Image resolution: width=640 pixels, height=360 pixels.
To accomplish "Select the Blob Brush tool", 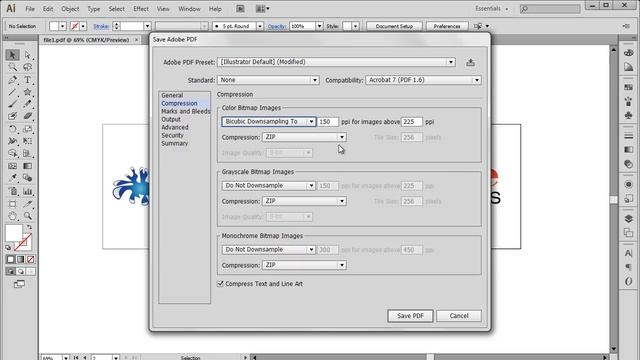I will [12, 116].
